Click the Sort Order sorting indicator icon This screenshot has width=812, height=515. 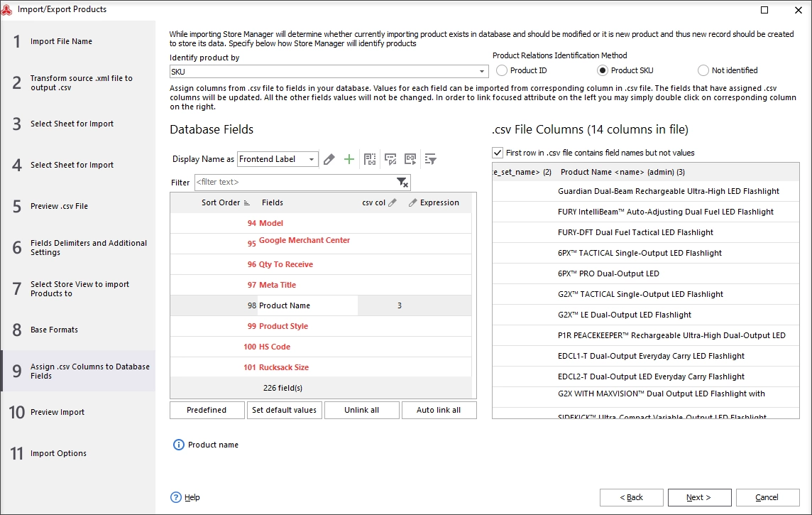(x=246, y=202)
